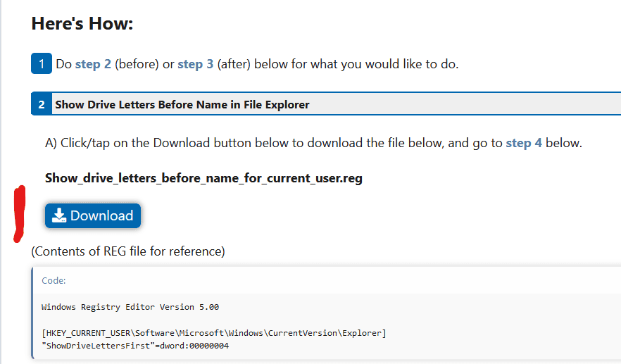Click the "Code:" label in code block
Viewport: 621px width, 364px height.
point(54,280)
